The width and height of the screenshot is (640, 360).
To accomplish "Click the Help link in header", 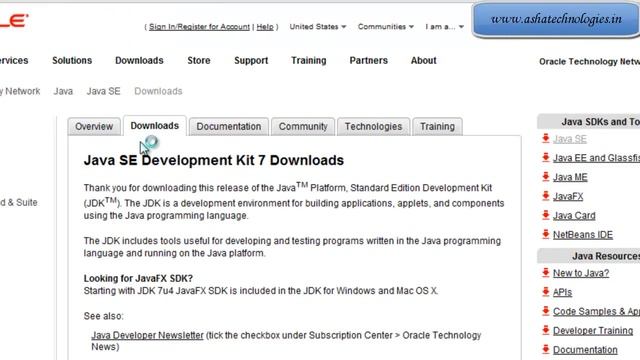I will pos(265,27).
